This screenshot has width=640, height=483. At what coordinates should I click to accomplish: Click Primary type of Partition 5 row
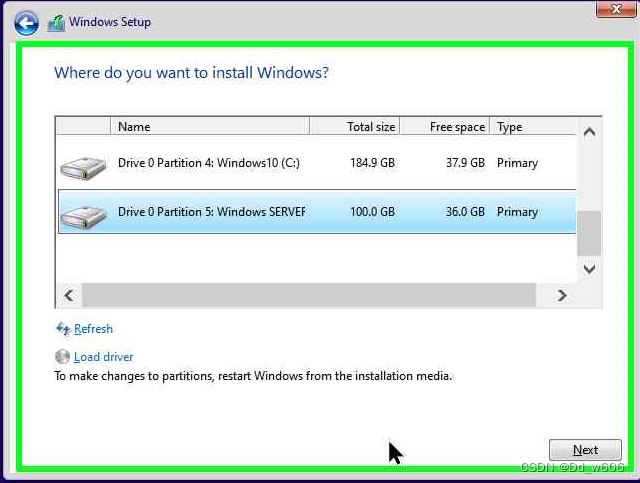click(x=517, y=212)
